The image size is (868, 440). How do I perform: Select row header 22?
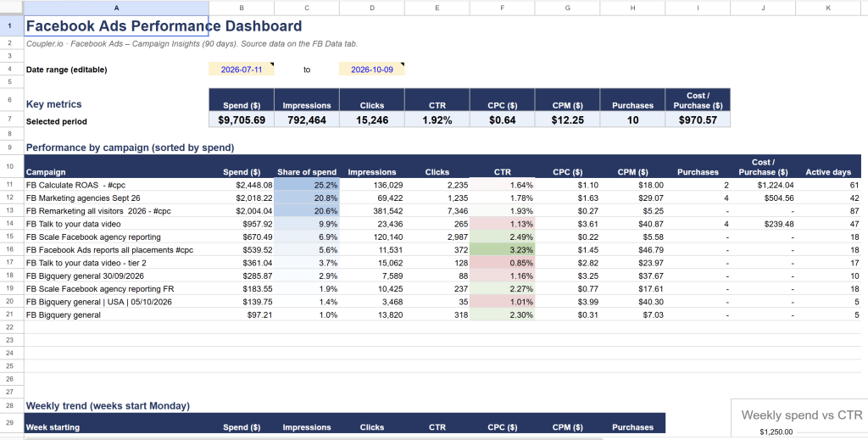(12, 327)
